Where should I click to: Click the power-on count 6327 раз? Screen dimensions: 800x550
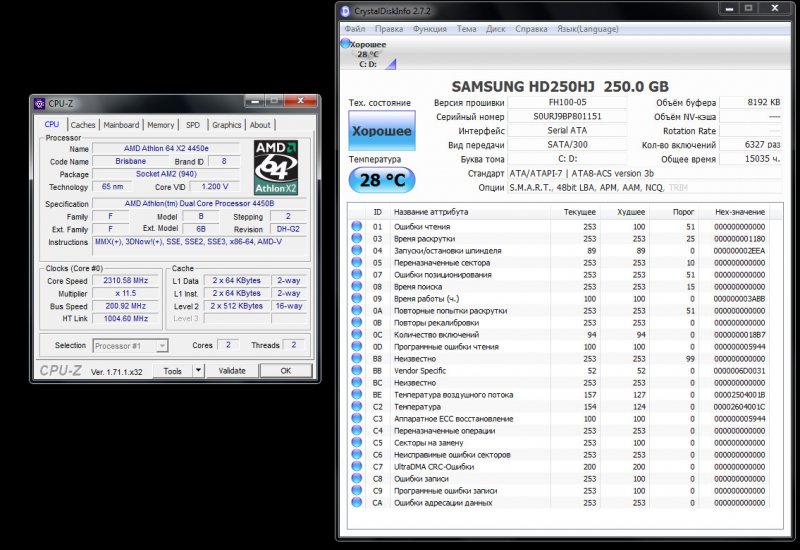[x=751, y=145]
